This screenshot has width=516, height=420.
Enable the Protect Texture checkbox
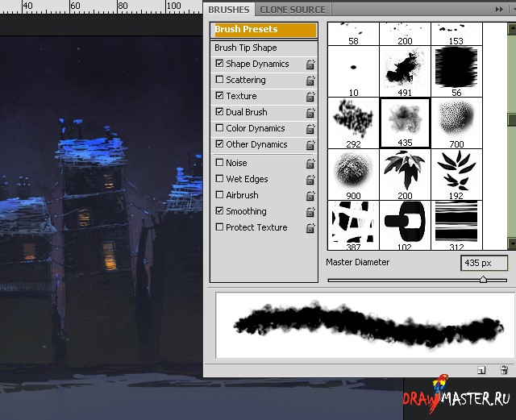click(x=219, y=227)
